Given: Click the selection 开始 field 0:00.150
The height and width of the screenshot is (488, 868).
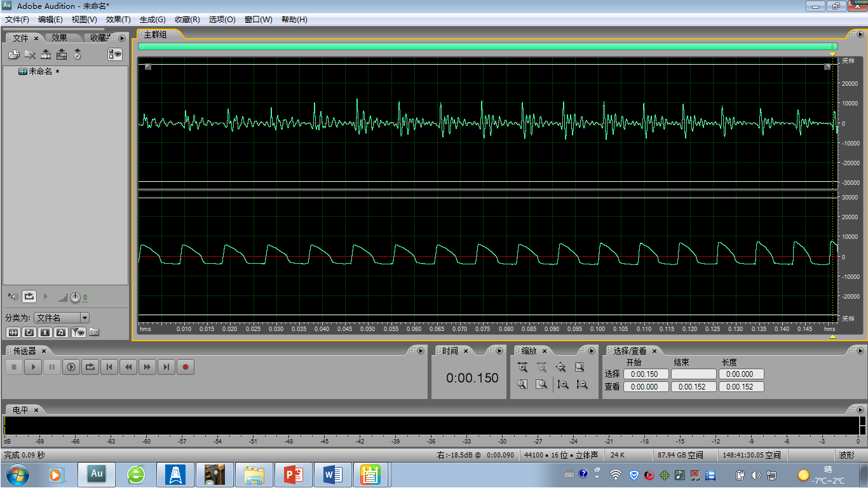Looking at the screenshot, I should 646,374.
